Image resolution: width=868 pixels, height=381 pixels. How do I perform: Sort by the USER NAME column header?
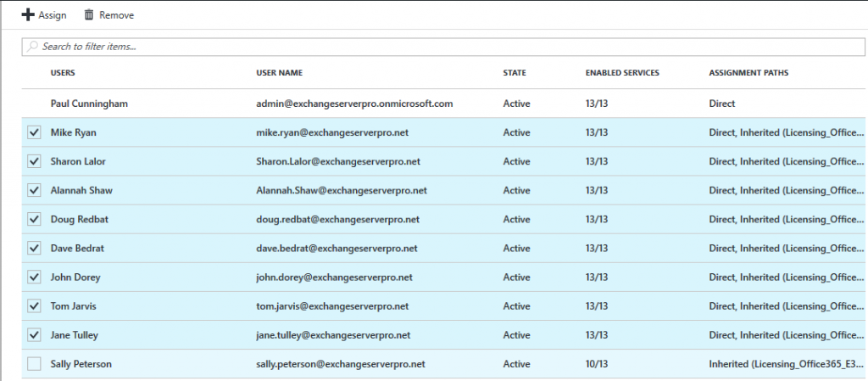point(280,72)
